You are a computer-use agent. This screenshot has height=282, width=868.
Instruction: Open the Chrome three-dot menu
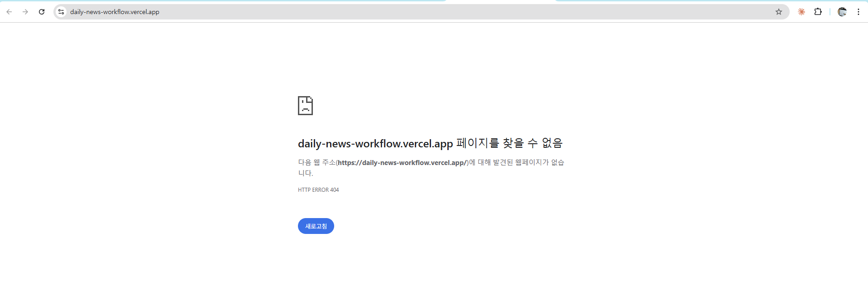pyautogui.click(x=858, y=12)
